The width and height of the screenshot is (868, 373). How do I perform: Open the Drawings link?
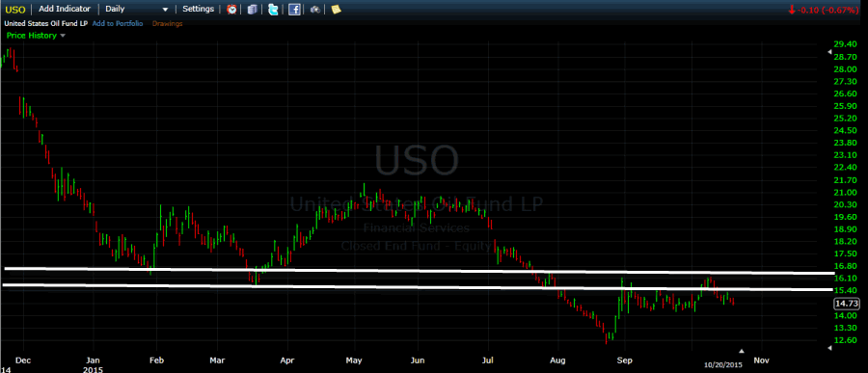(167, 24)
